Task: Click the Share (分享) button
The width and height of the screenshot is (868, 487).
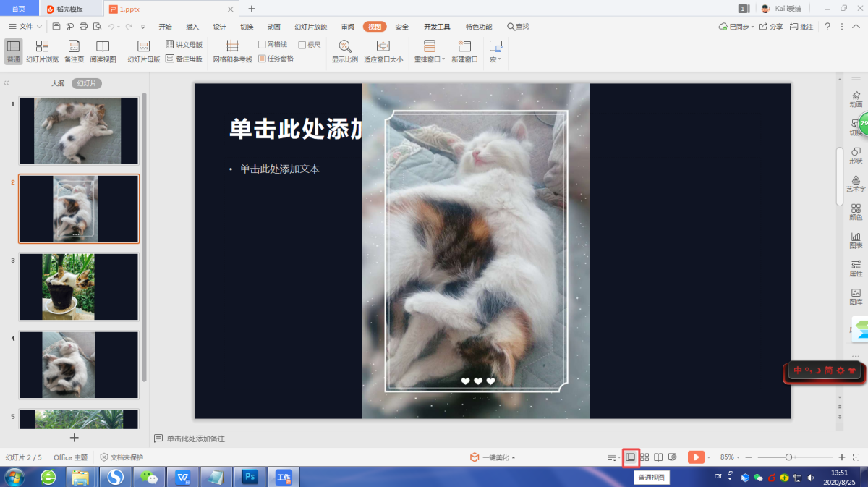Action: (x=771, y=27)
